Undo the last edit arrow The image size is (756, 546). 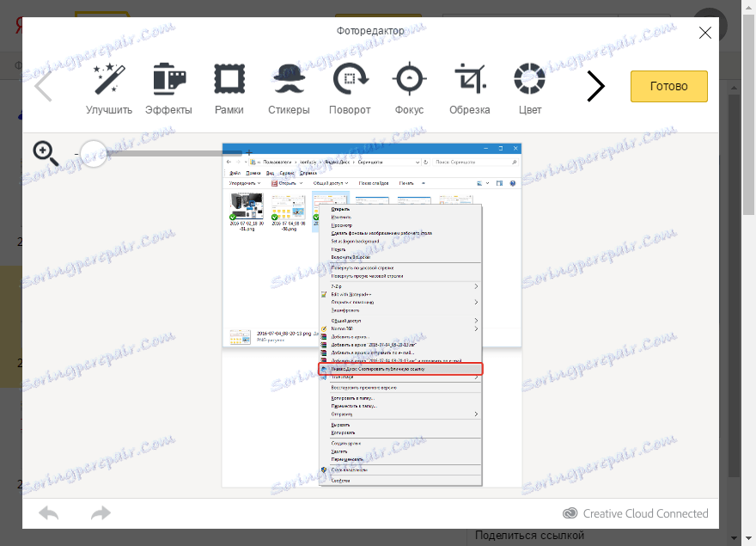pos(49,513)
